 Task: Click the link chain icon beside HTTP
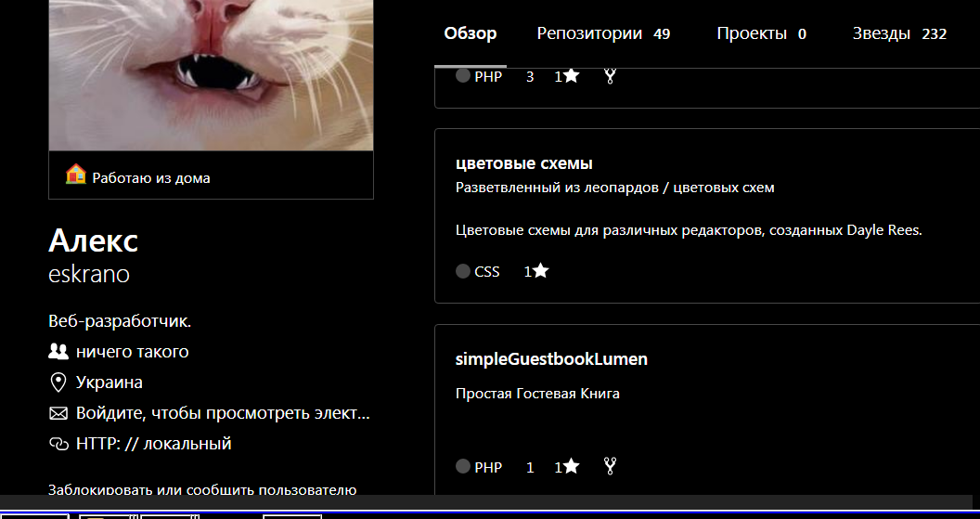58,444
